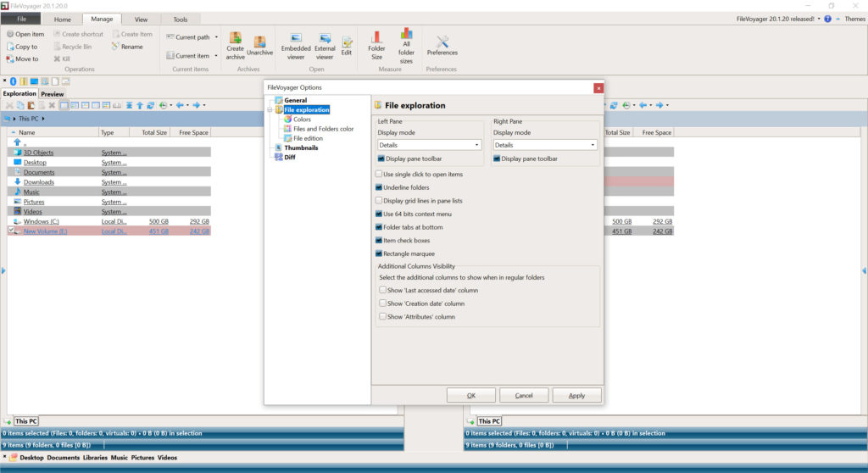Switch to the Home ribbon tab
Image resolution: width=868 pixels, height=473 pixels.
(63, 19)
